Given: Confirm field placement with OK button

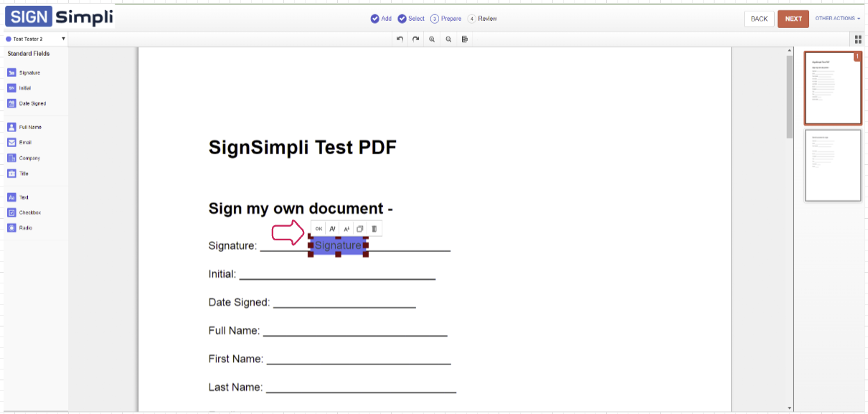Looking at the screenshot, I should [319, 229].
